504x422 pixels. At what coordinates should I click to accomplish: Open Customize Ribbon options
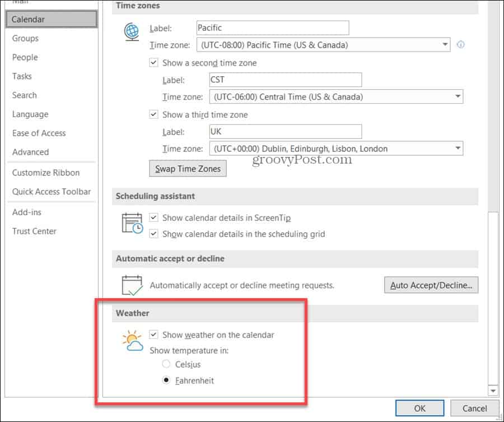tap(46, 173)
